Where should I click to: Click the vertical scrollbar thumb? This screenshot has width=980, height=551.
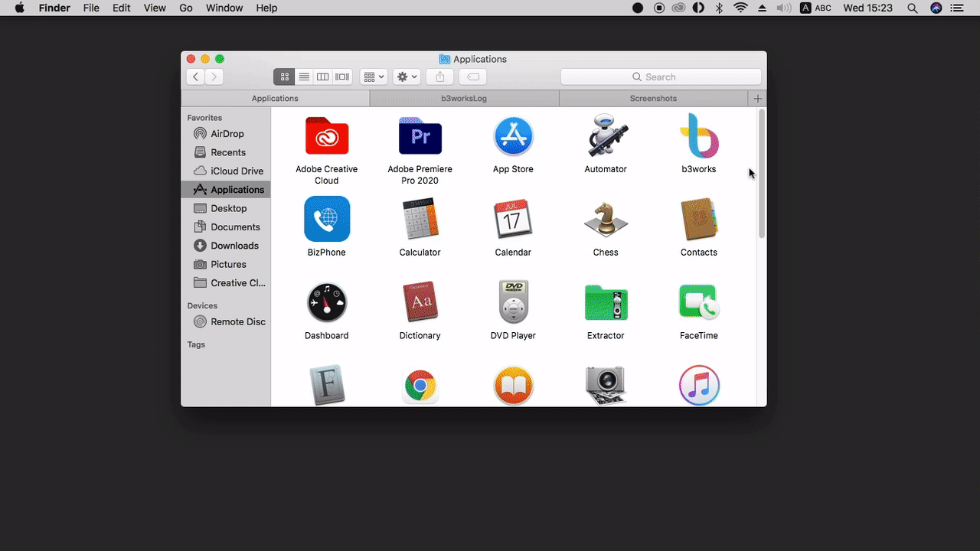761,174
